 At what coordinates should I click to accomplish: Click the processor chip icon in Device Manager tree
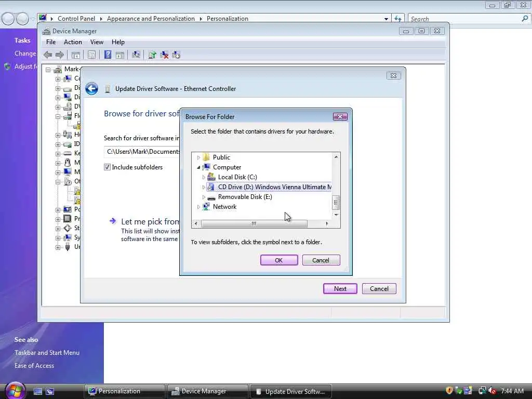[x=68, y=219]
